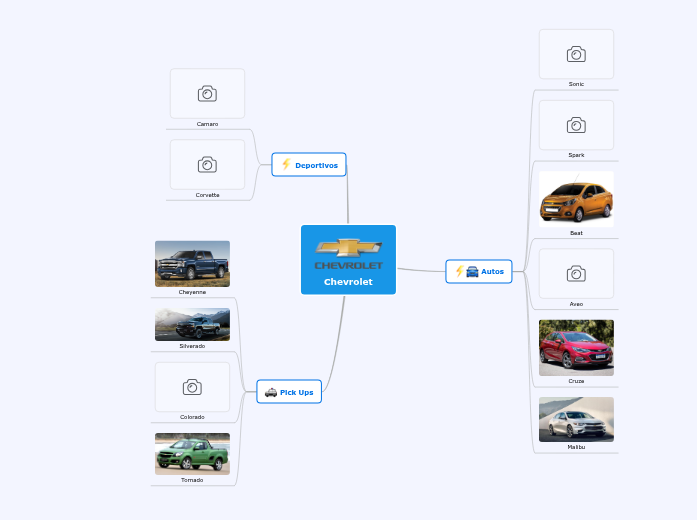Open the red Cruze car image

coord(576,347)
